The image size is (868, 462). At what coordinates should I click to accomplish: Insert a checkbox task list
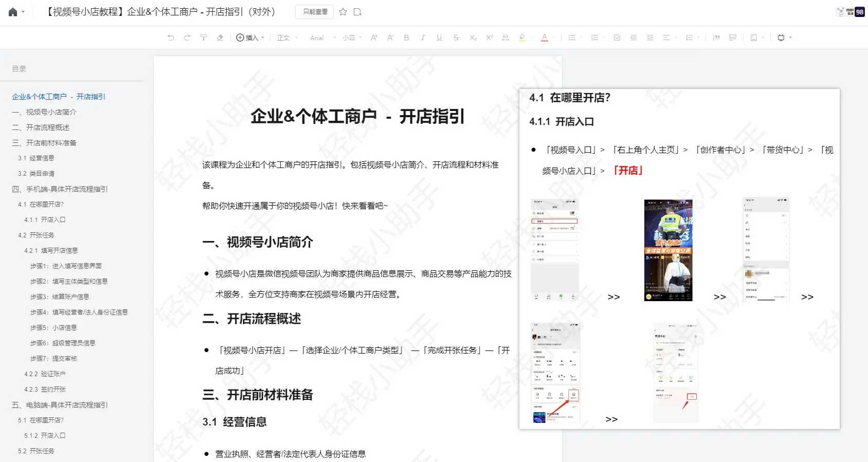coord(617,38)
